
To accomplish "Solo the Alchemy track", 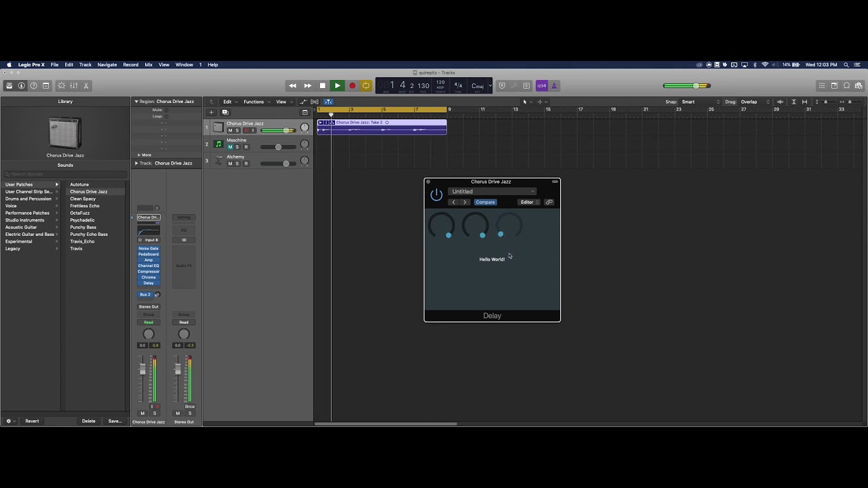I will click(237, 163).
